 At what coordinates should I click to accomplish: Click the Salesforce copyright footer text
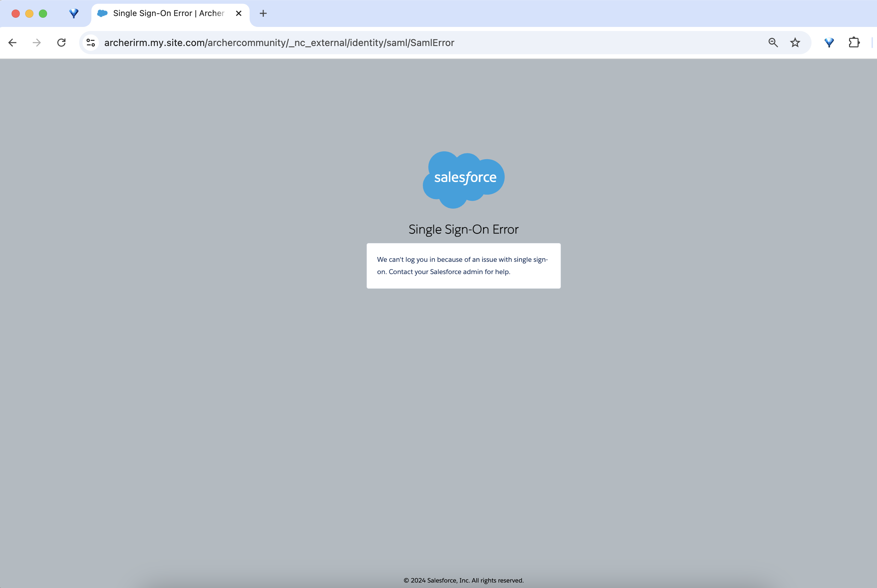(463, 580)
